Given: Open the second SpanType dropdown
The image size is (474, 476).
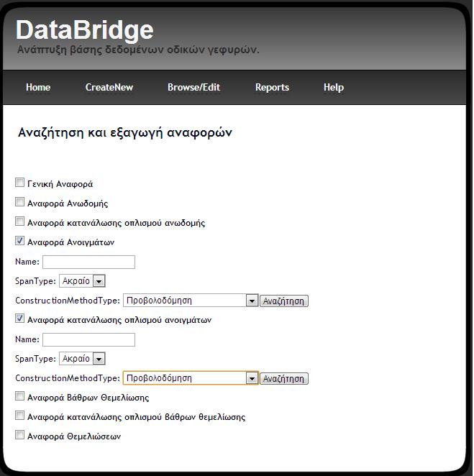Looking at the screenshot, I should (x=82, y=359).
